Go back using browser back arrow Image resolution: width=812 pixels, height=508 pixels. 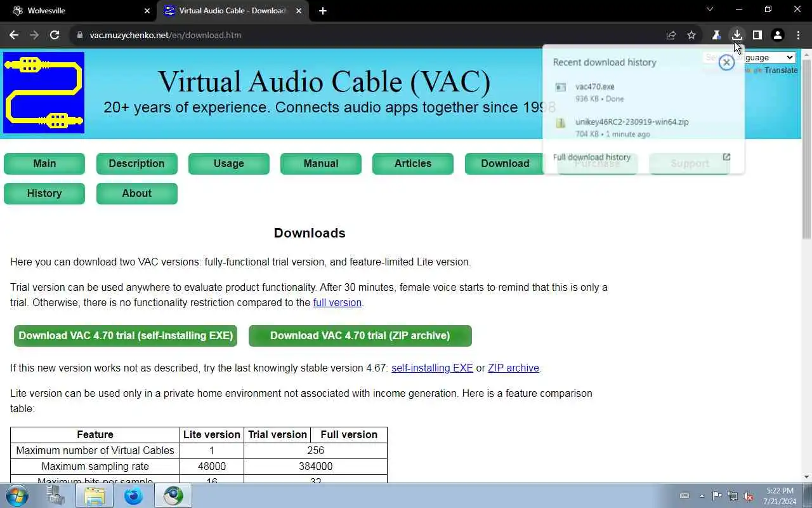click(x=14, y=35)
